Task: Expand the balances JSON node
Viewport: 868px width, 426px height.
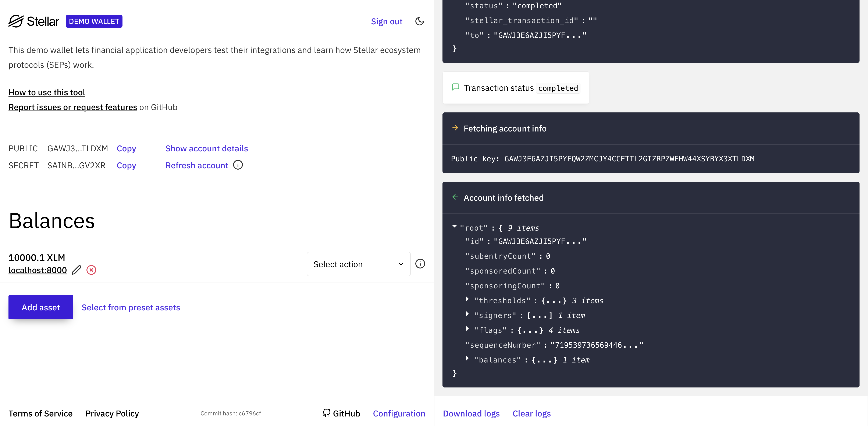Action: click(467, 358)
